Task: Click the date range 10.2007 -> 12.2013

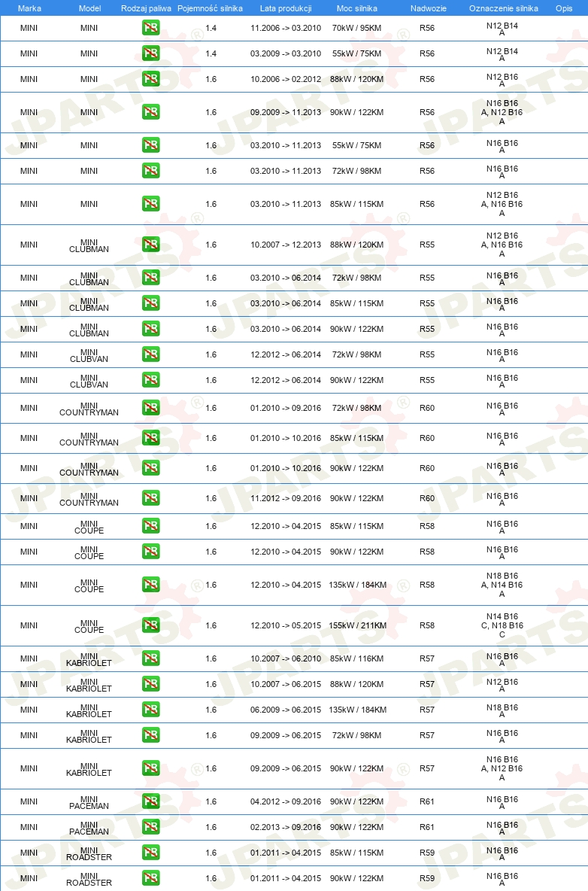Action: tap(286, 245)
